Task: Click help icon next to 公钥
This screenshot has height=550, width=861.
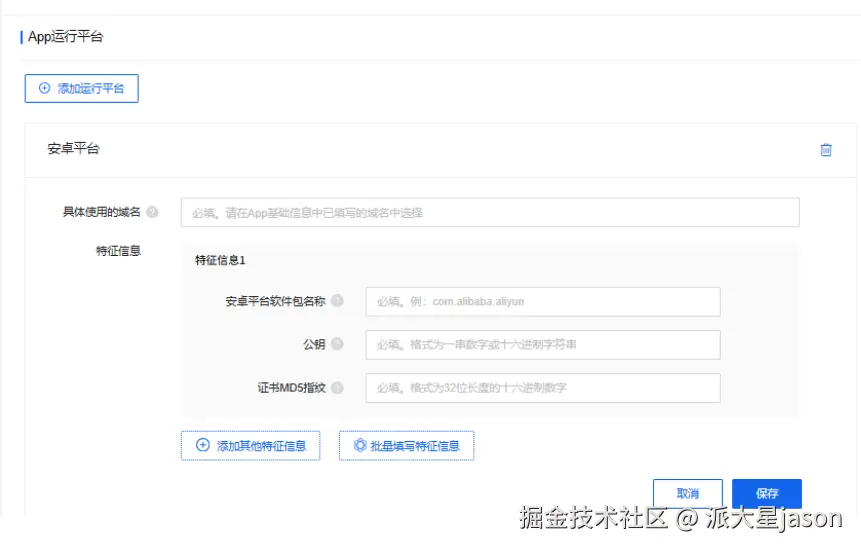Action: pyautogui.click(x=337, y=344)
